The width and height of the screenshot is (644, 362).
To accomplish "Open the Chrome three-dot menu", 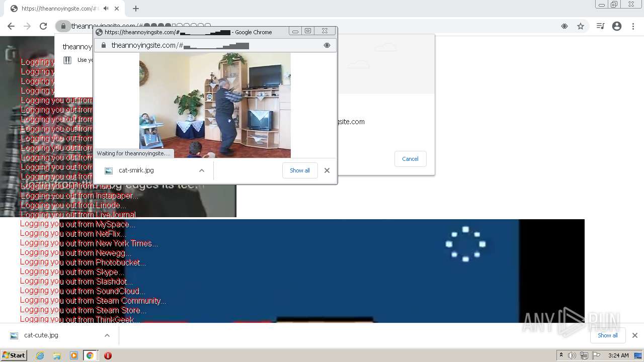I will 633,26.
